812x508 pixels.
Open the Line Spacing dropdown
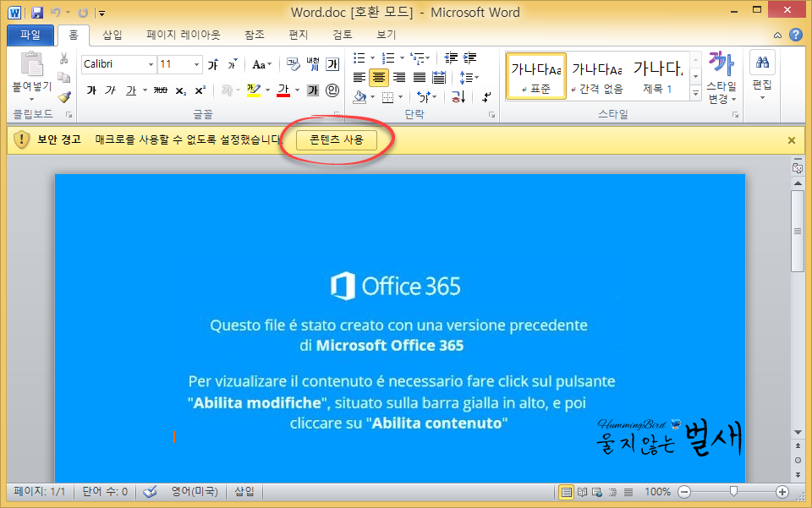469,78
